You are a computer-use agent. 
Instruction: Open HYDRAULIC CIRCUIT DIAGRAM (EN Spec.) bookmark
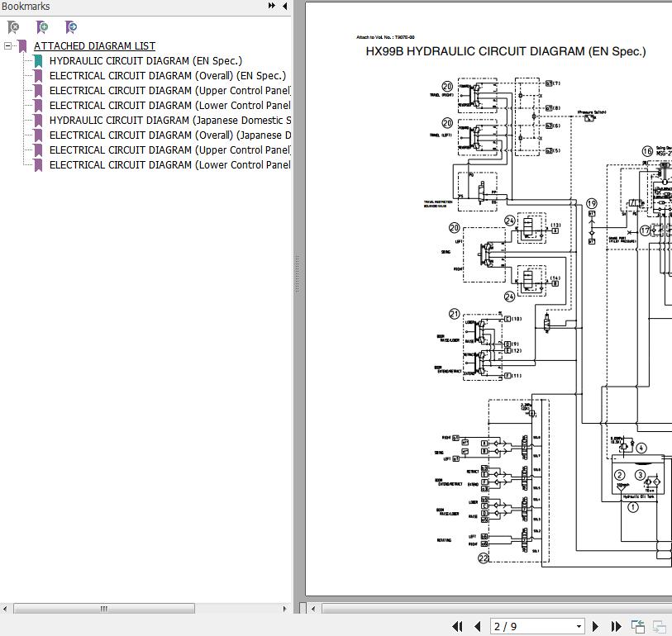coord(145,61)
